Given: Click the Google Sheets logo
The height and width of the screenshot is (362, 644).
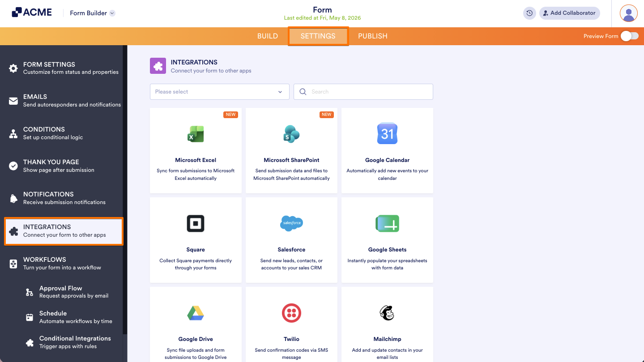Looking at the screenshot, I should click(387, 223).
